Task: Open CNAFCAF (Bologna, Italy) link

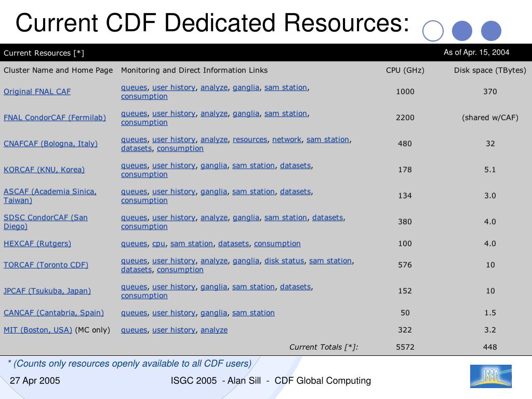Action: click(50, 143)
